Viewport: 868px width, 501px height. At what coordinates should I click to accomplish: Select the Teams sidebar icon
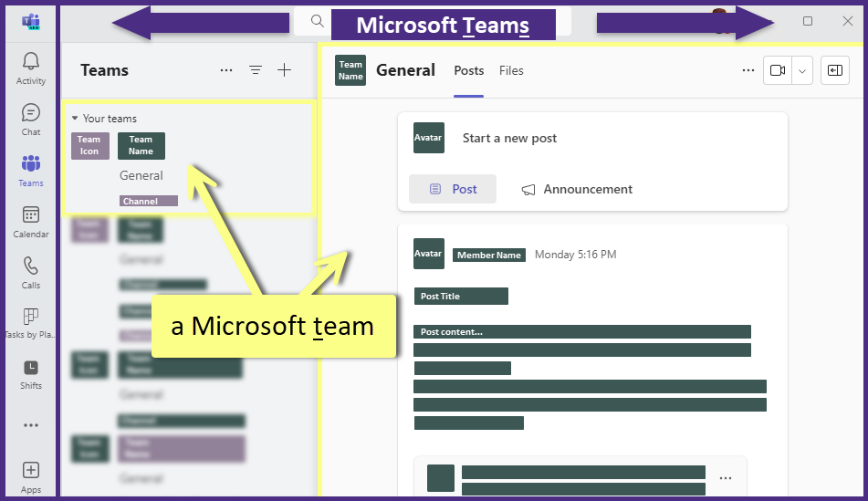point(30,171)
